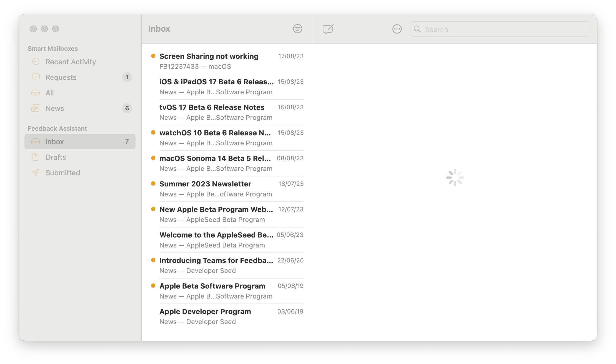Open the Requests smart mailbox

61,77
